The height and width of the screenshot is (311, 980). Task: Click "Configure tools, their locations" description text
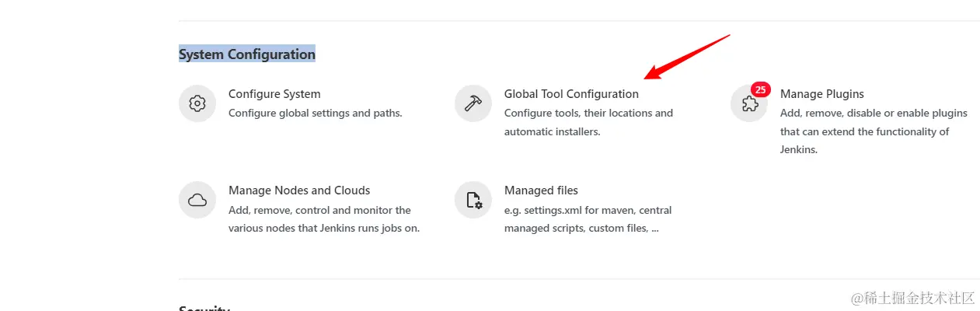point(588,114)
